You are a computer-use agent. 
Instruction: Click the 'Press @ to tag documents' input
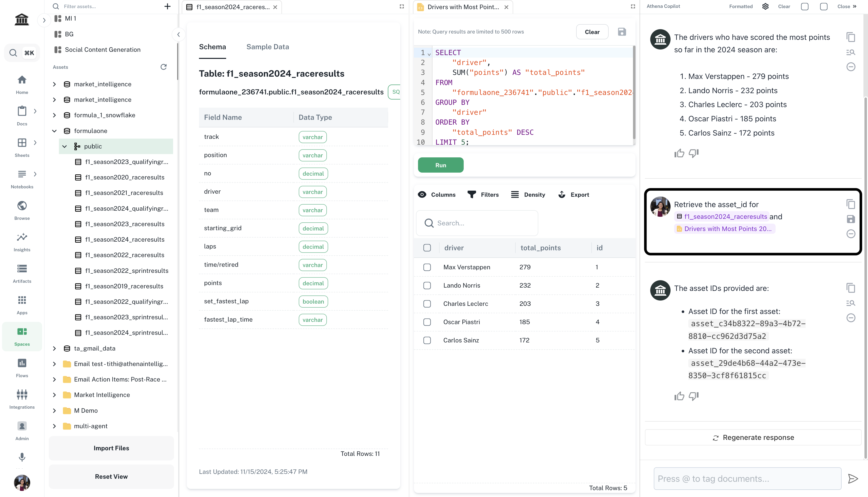(x=747, y=478)
